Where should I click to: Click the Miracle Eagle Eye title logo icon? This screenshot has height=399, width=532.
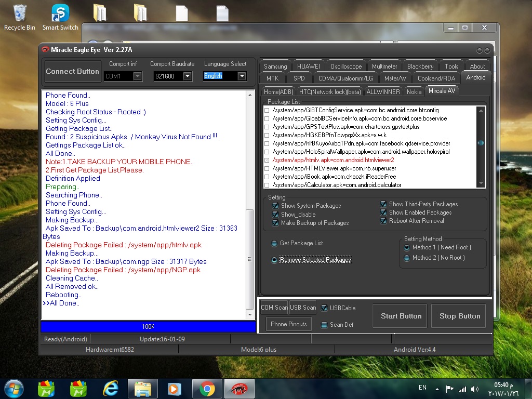click(x=45, y=49)
